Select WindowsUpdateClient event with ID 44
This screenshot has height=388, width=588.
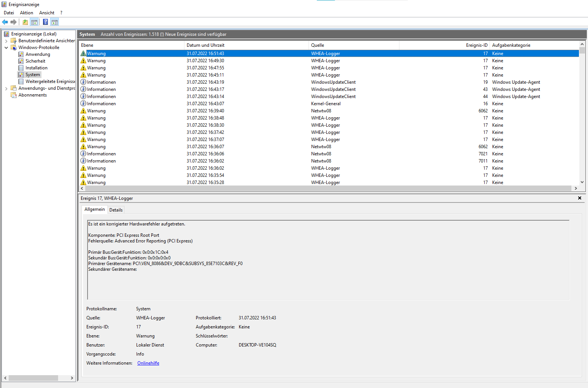point(329,97)
